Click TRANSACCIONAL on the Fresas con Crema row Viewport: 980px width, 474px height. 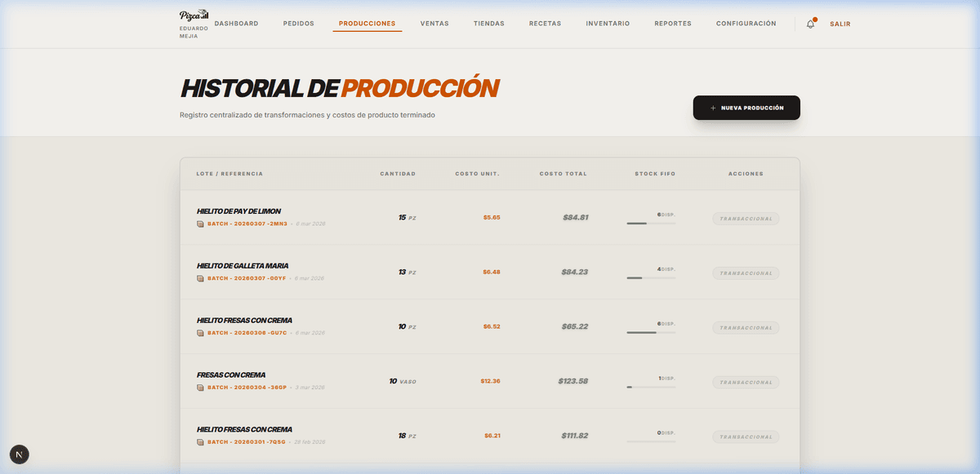pos(746,382)
